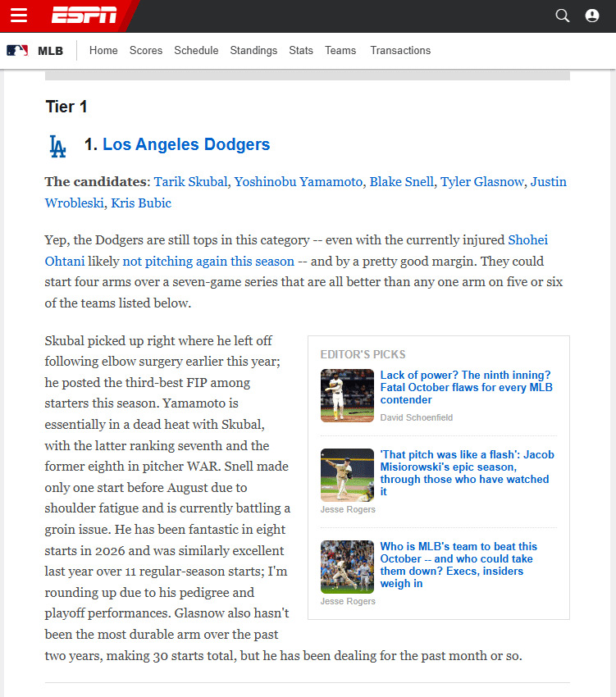The width and height of the screenshot is (616, 697).
Task: Open Jacob Misiorowski's epic season article
Action: [x=467, y=473]
